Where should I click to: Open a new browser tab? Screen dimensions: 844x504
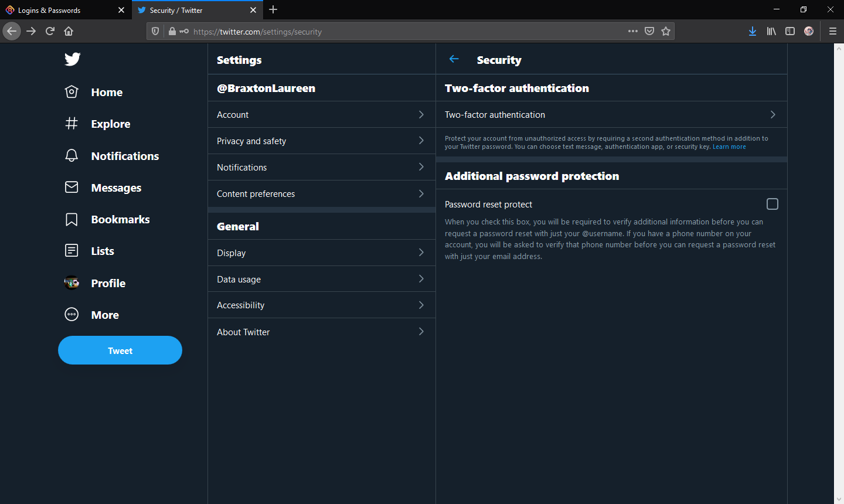[273, 9]
